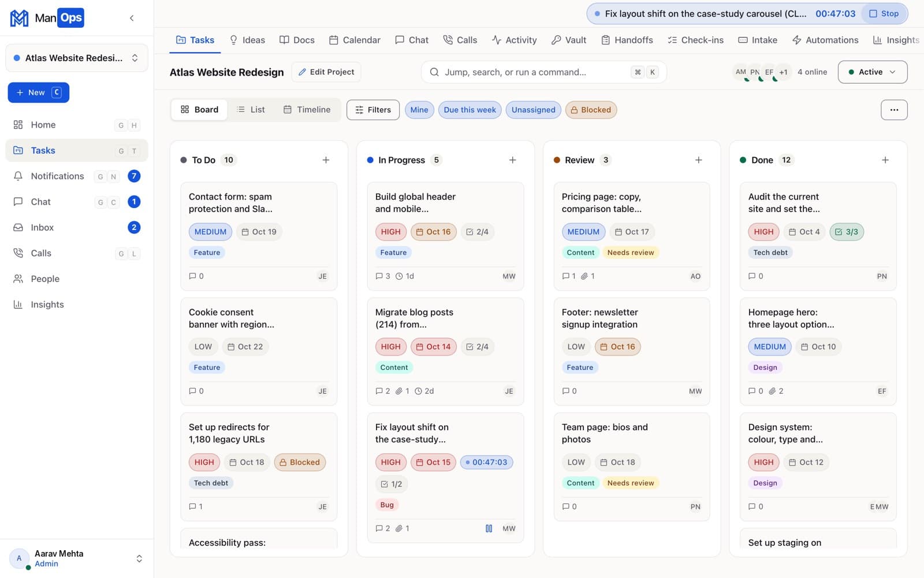The image size is (924, 578).
Task: Add a card to the To Do column
Action: (x=326, y=160)
